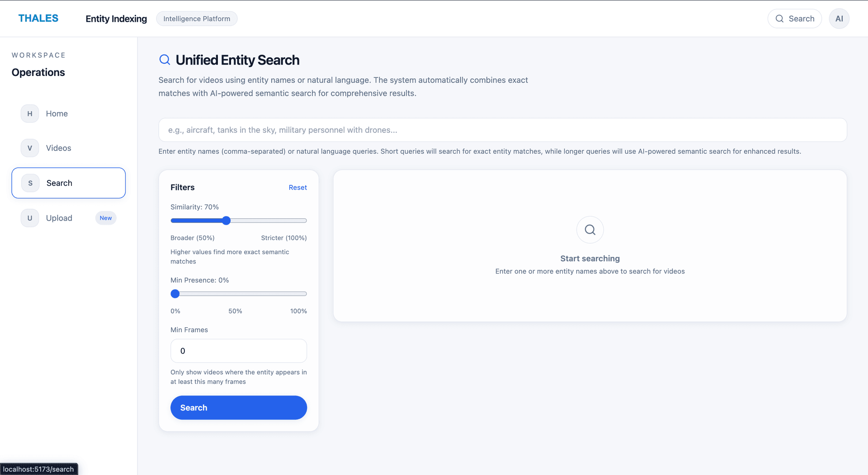Open the top-right Search control
This screenshot has height=475, width=868.
[795, 19]
